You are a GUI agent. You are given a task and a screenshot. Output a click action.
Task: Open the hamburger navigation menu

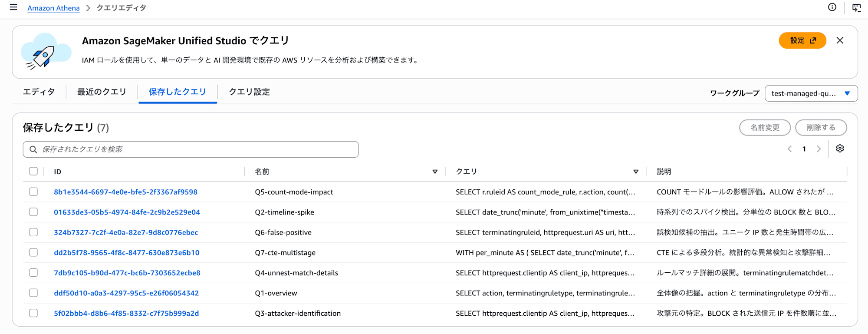(13, 7)
